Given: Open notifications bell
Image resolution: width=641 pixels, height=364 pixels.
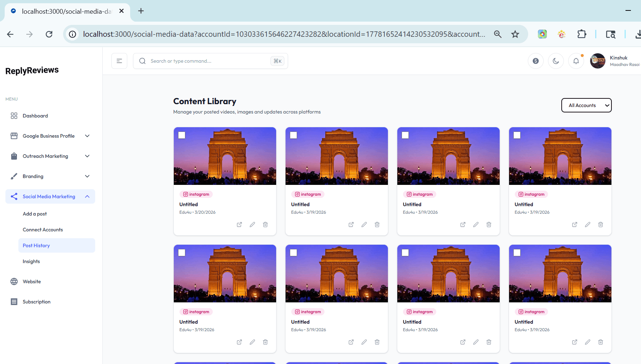Looking at the screenshot, I should pyautogui.click(x=576, y=61).
